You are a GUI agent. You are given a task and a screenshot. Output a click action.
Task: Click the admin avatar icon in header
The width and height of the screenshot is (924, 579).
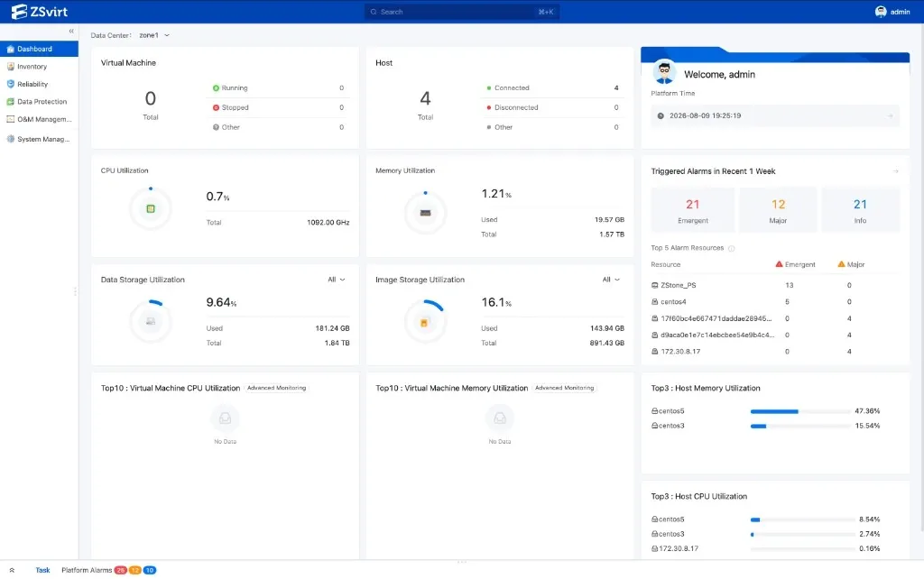(x=881, y=12)
